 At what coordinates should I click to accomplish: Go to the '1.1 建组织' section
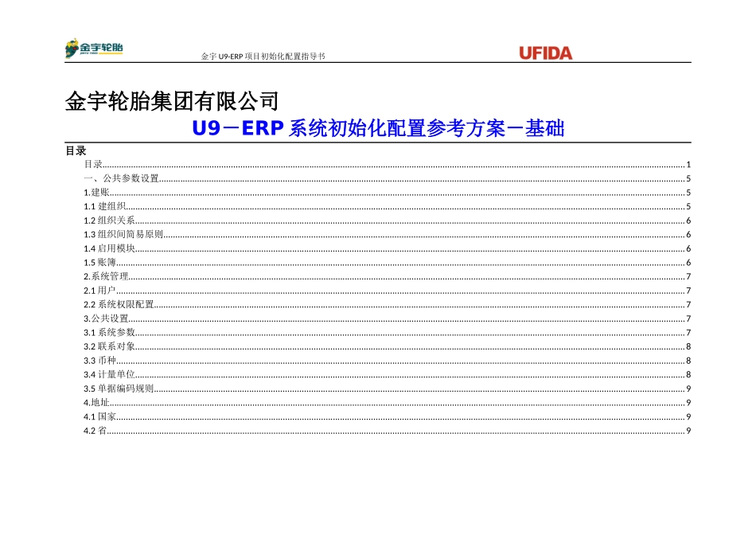388,206
